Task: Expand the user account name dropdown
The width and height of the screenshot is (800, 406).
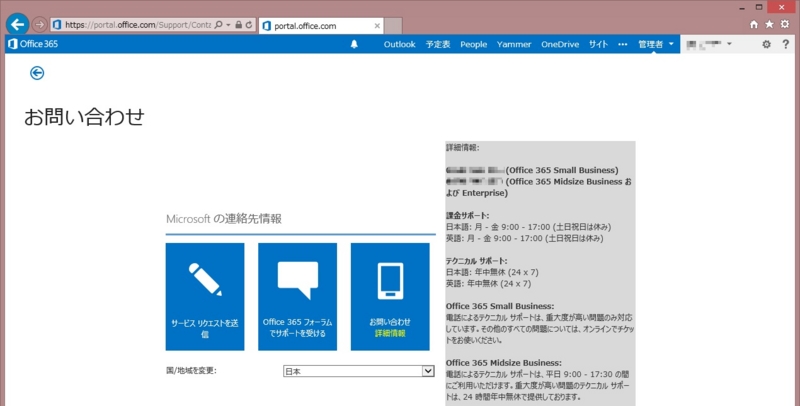Action: [x=709, y=44]
